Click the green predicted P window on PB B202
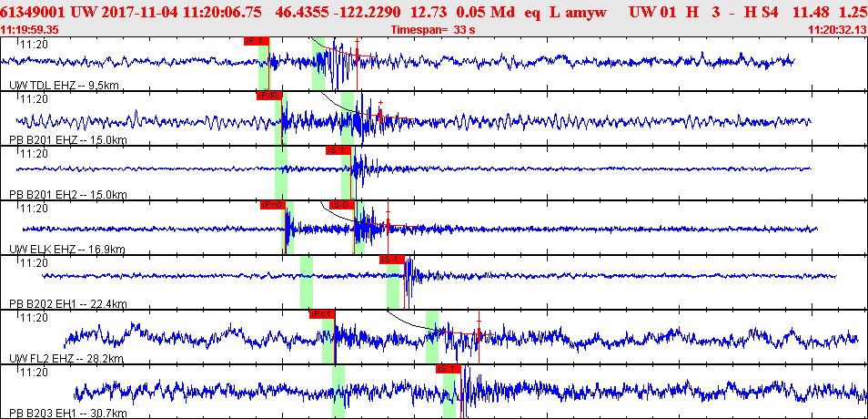Screen dimensions: 868x419 (x=307, y=282)
